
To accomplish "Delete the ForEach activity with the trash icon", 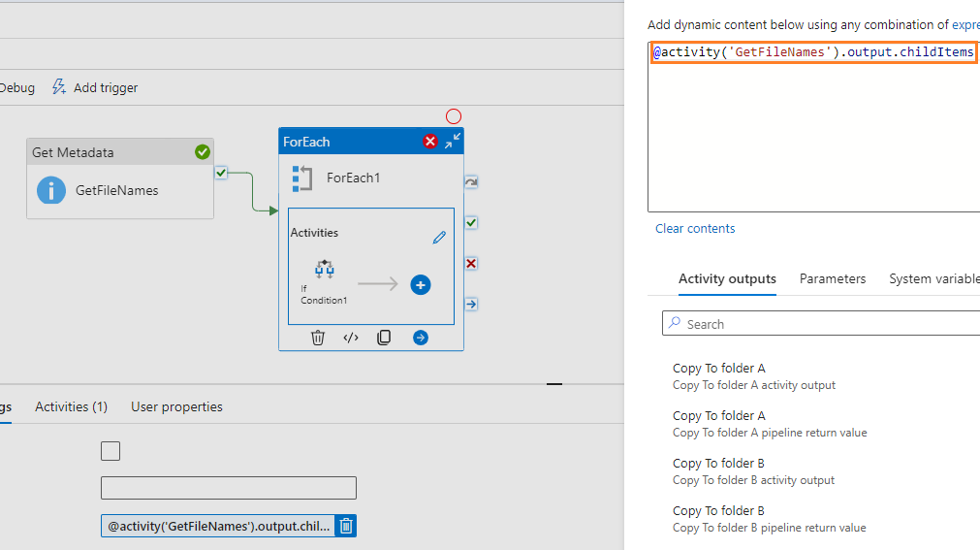I will (x=318, y=338).
